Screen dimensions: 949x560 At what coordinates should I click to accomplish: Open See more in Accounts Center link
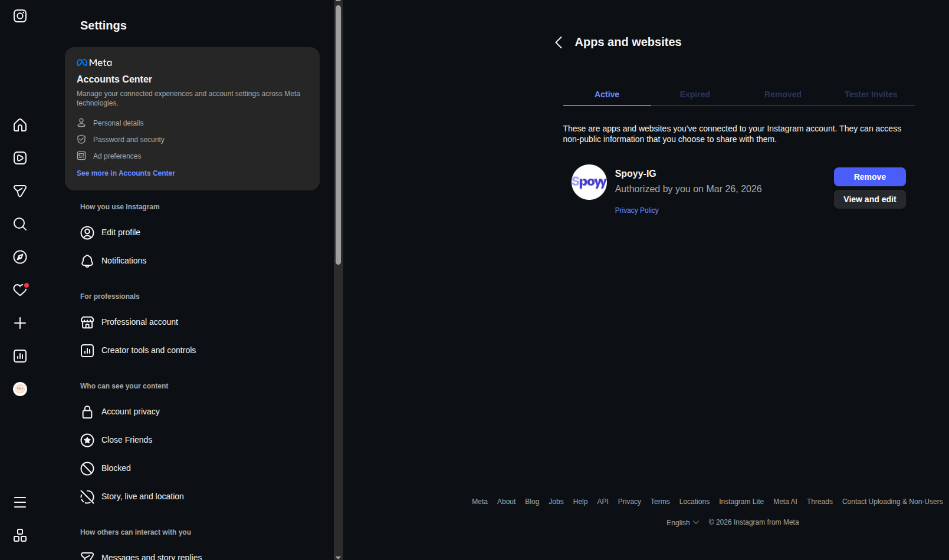[x=126, y=173]
